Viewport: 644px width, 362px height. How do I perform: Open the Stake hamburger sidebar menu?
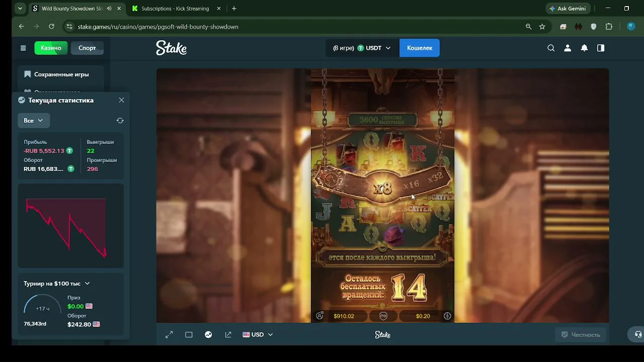(23, 48)
